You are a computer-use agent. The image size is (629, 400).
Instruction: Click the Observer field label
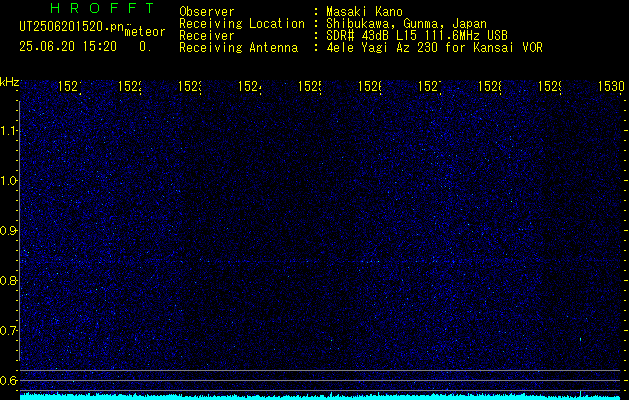(x=207, y=12)
